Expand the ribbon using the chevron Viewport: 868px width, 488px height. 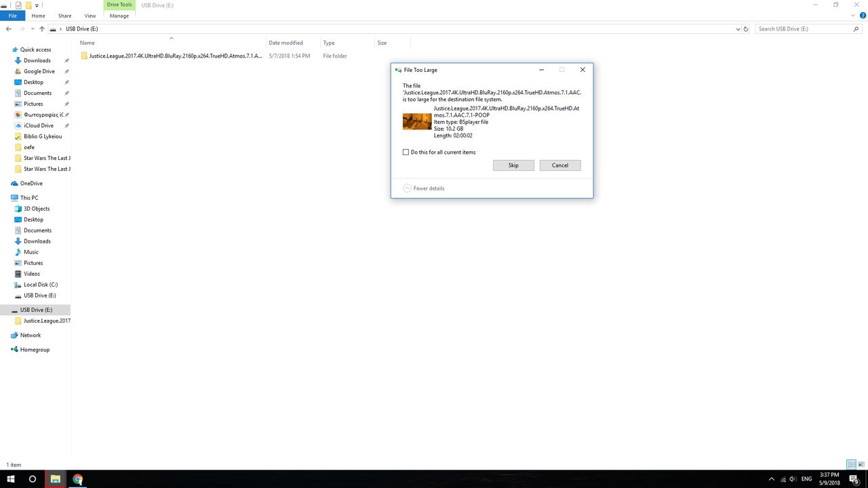coord(852,16)
